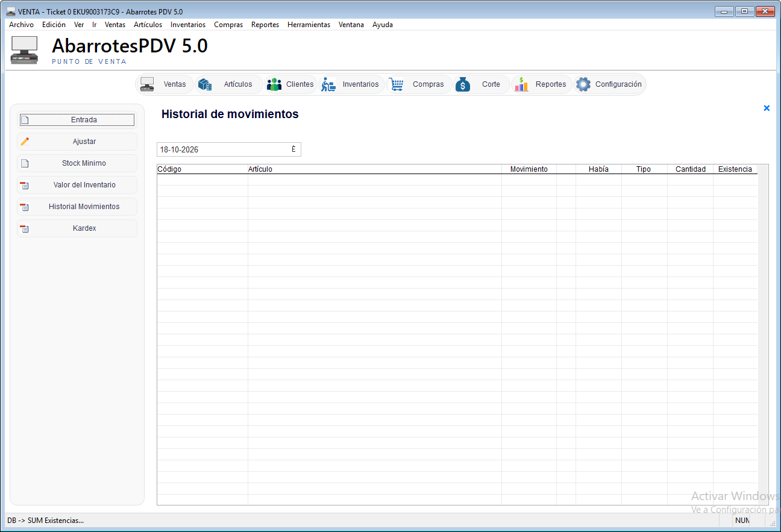
Task: Click the page icon beside Entrada
Action: pos(25,120)
